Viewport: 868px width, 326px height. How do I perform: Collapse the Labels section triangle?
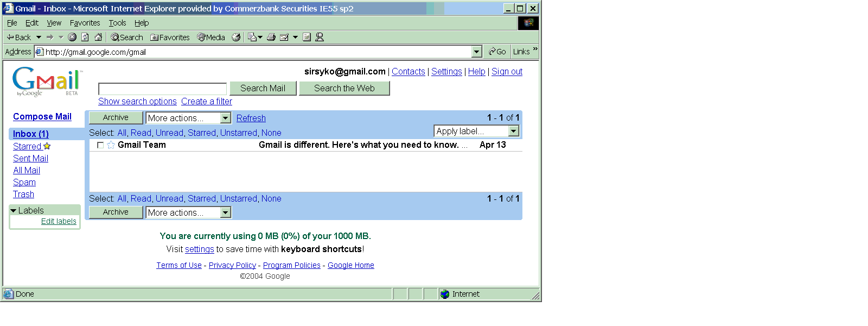[14, 210]
